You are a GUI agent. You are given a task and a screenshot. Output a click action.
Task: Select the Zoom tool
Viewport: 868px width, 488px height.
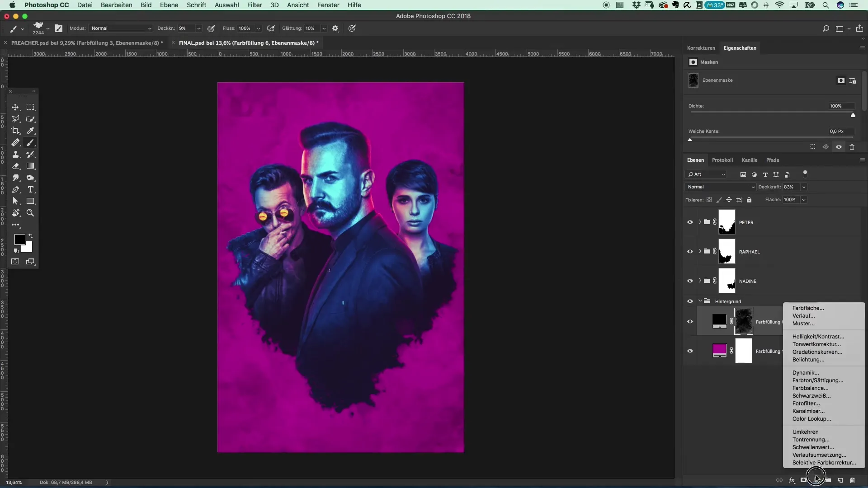30,213
